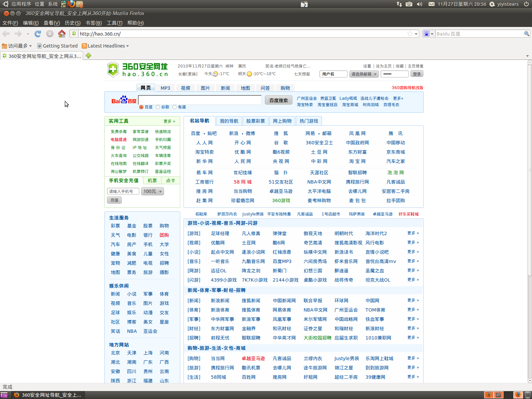The height and width of the screenshot is (399, 532).
Task: Launch Firefox from the top panel icon
Action: click(x=71, y=4)
